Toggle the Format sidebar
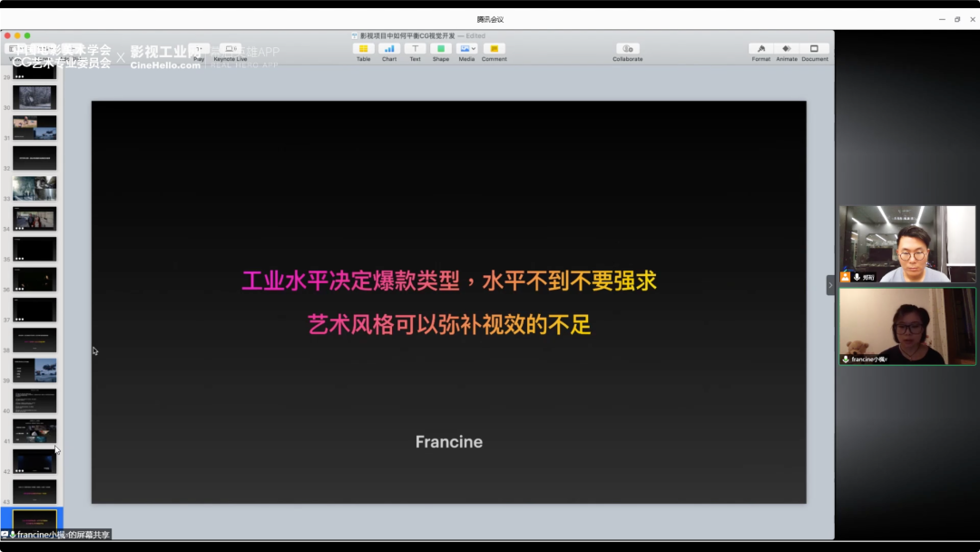The height and width of the screenshot is (552, 980). pyautogui.click(x=760, y=49)
